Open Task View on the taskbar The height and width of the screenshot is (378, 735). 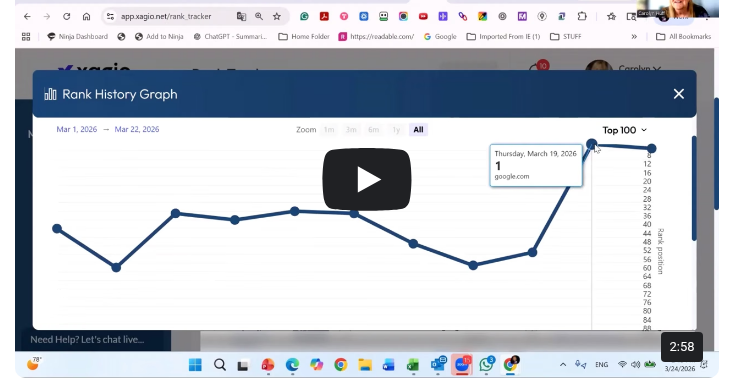tap(243, 365)
